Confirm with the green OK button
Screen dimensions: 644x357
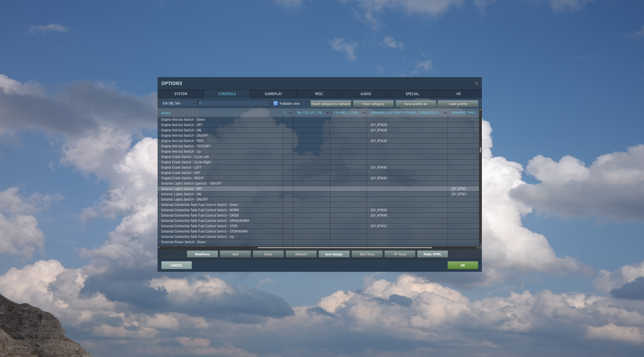coord(463,265)
